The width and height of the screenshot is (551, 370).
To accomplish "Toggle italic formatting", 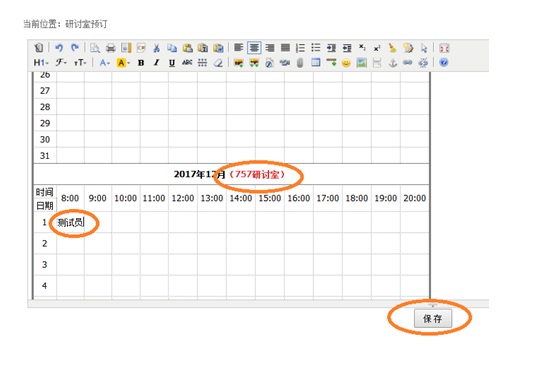I will 156,63.
